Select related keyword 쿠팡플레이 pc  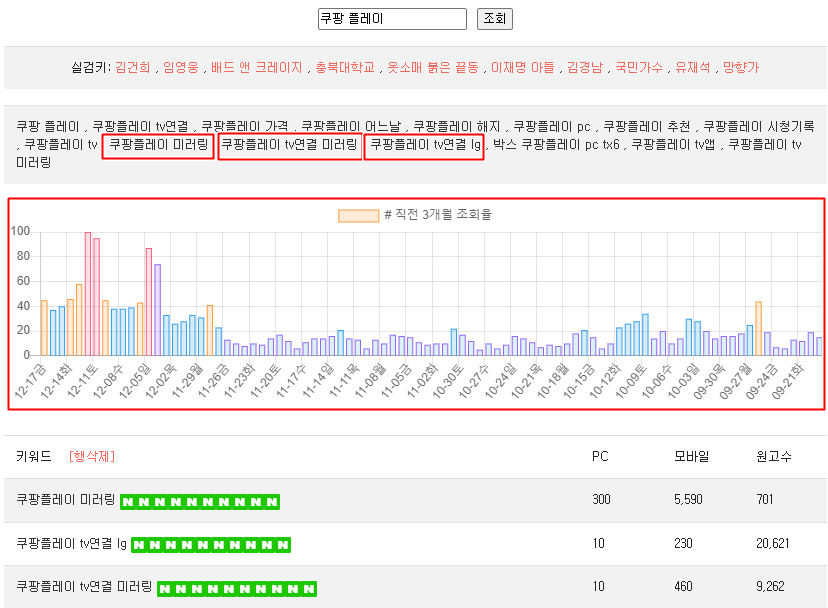(552, 126)
